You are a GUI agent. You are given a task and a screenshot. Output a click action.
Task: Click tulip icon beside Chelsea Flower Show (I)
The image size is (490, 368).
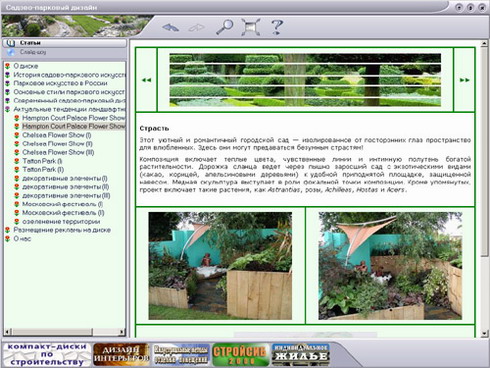[17, 135]
